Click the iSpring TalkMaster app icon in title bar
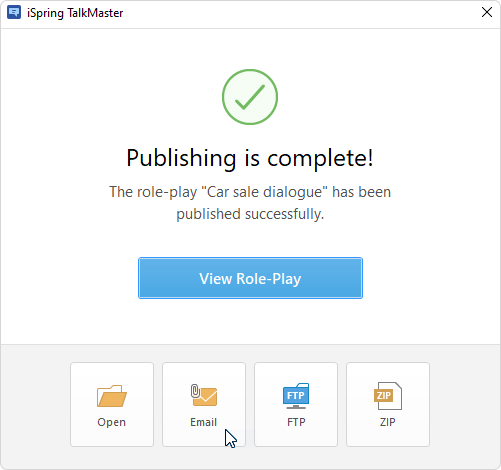Viewport: 501px width, 470px height. (14, 13)
